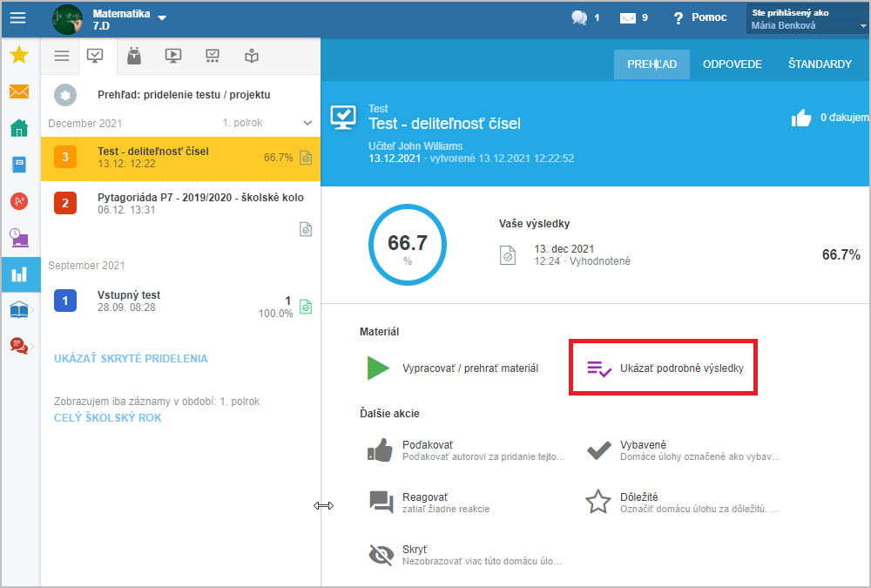Open the Matematika 7.D class dropdown
This screenshot has width=871, height=588.
point(162,17)
